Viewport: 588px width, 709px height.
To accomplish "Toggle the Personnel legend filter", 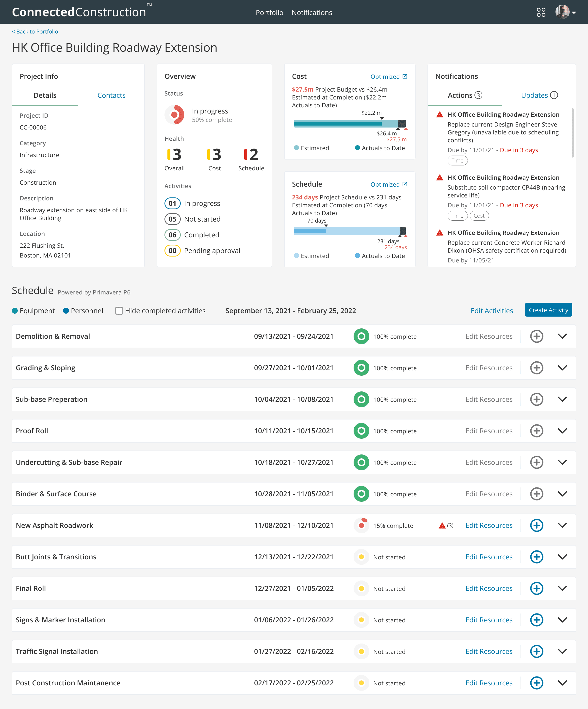I will (x=83, y=311).
